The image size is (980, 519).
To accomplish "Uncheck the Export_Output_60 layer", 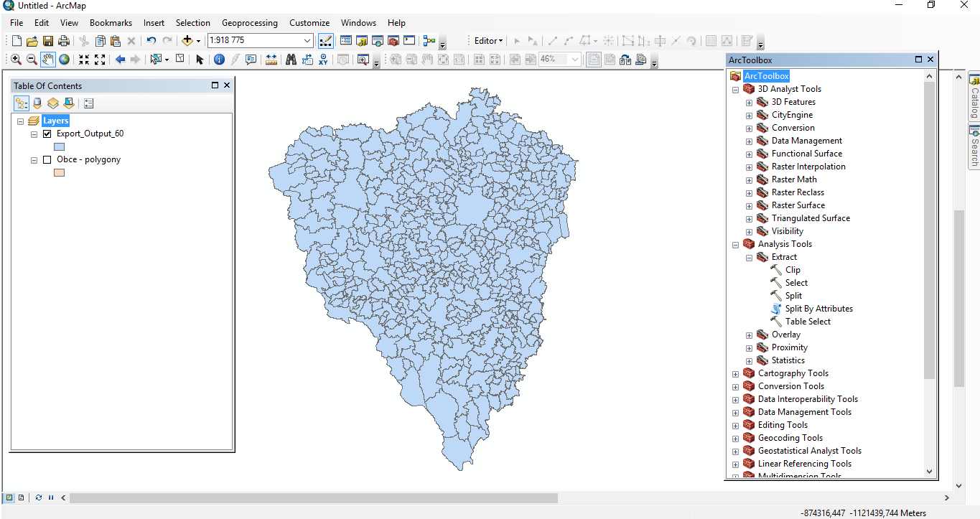I will (47, 134).
